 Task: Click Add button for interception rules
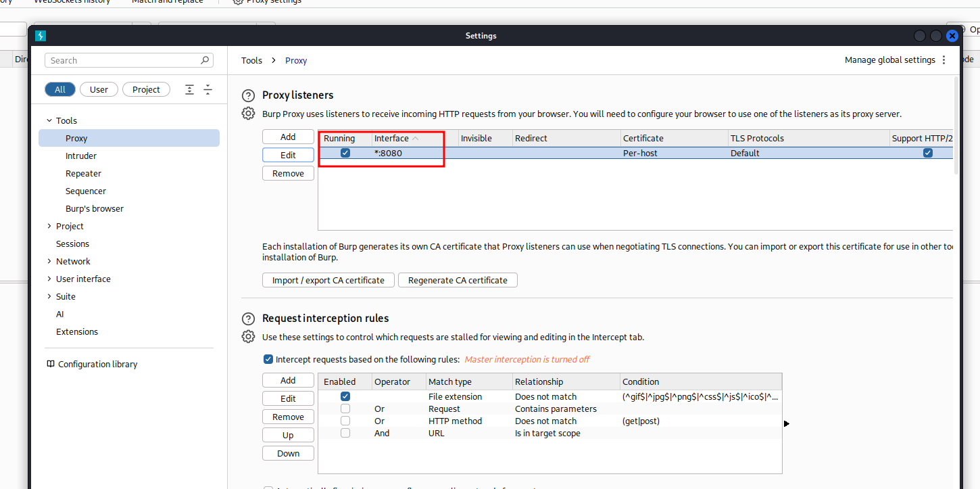[x=288, y=380]
